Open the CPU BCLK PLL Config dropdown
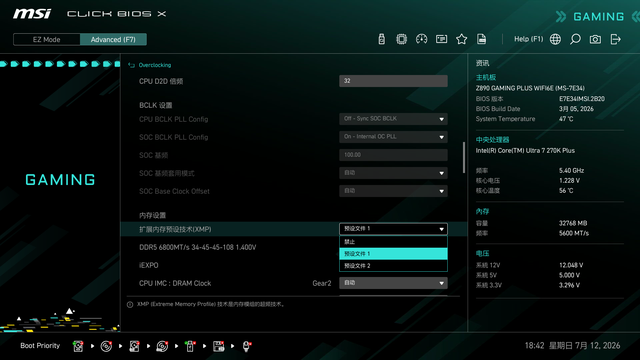The width and height of the screenshot is (640, 360). tap(393, 119)
